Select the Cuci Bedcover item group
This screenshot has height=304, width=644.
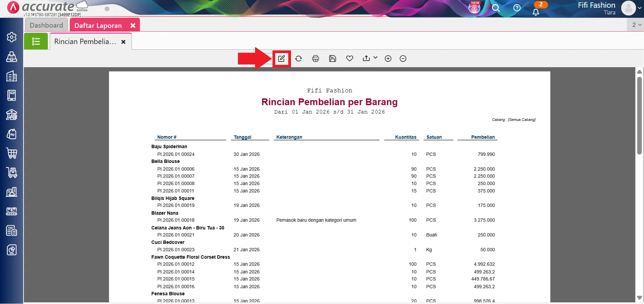click(x=168, y=242)
